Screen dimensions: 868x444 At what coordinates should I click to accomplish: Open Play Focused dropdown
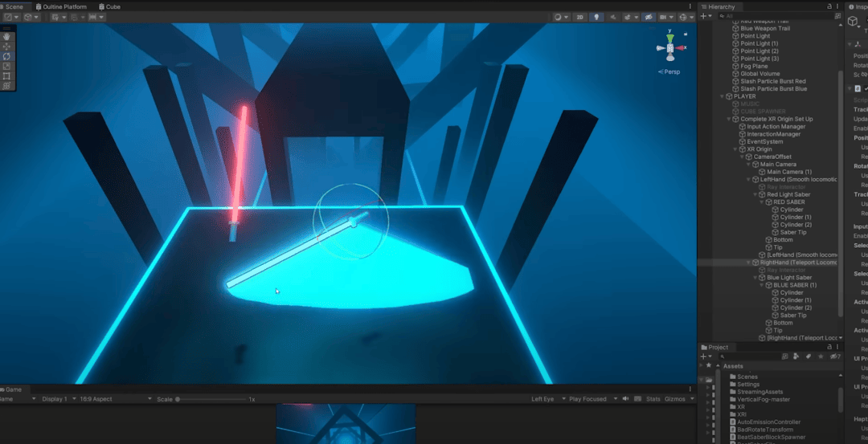[x=594, y=399]
